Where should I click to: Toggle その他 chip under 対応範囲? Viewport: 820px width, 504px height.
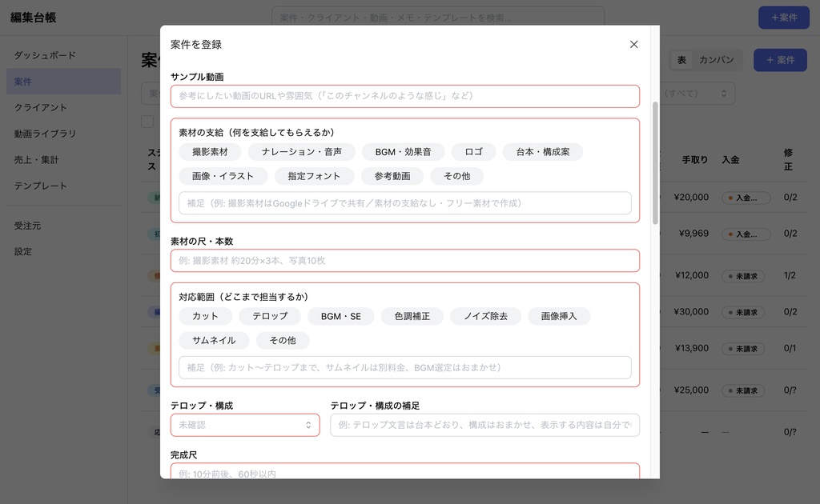point(283,341)
